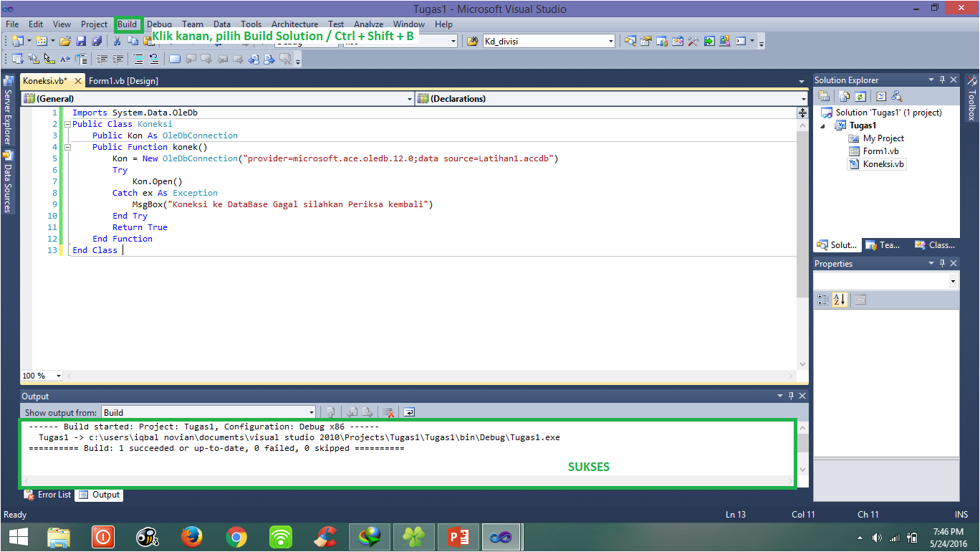Toggle Word Wrap in Output window
Viewport: 980px width, 552px height.
pos(409,412)
